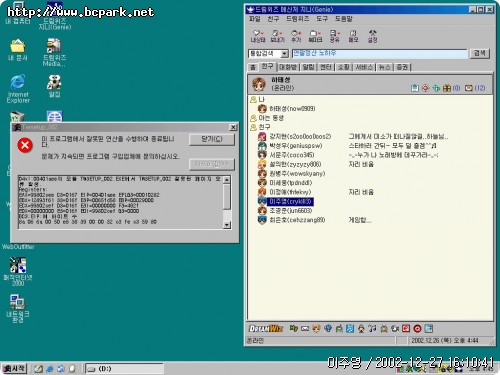Image resolution: width=500 pixels, height=375 pixels.
Task: Switch to the 뉴스 tab
Action: pos(385,67)
